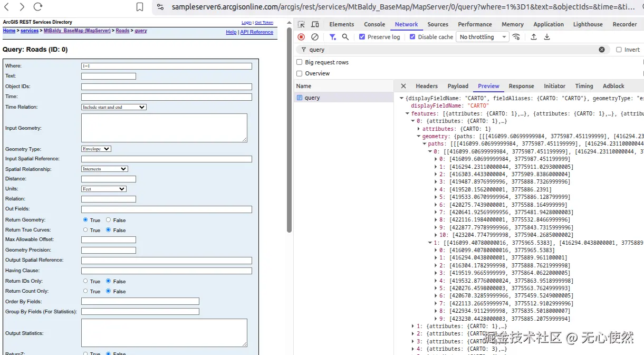Toggle the network filter bar icon

(332, 37)
